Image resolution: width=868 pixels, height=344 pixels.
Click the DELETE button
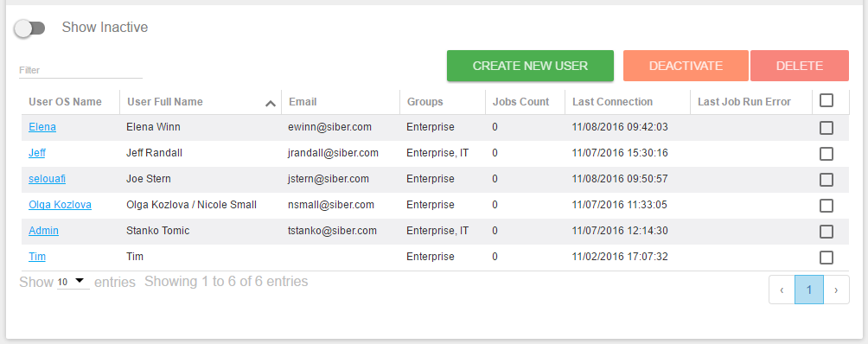pyautogui.click(x=800, y=66)
